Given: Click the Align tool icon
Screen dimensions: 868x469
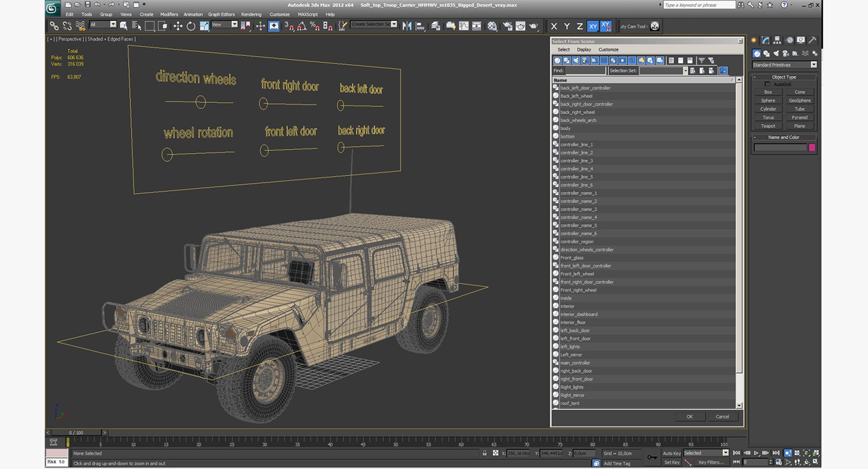Looking at the screenshot, I should click(x=420, y=26).
